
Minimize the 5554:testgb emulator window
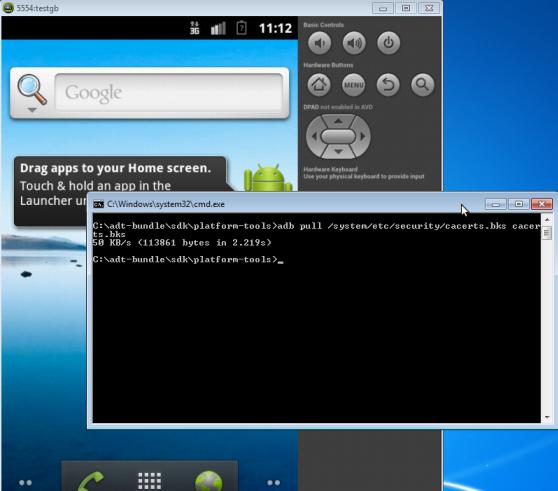[x=383, y=8]
